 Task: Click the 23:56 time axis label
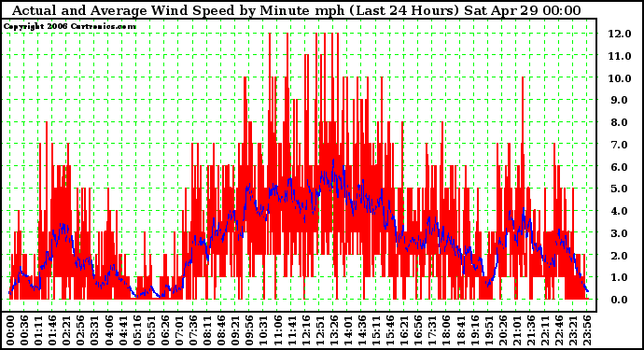tap(586, 330)
